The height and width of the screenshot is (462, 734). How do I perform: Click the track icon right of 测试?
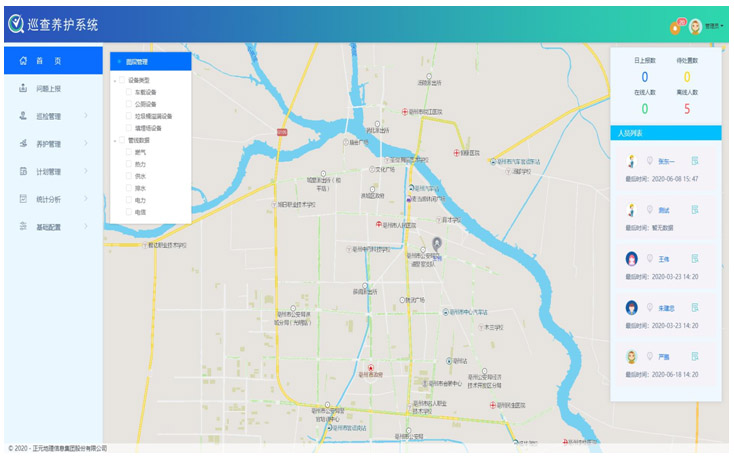(x=694, y=209)
